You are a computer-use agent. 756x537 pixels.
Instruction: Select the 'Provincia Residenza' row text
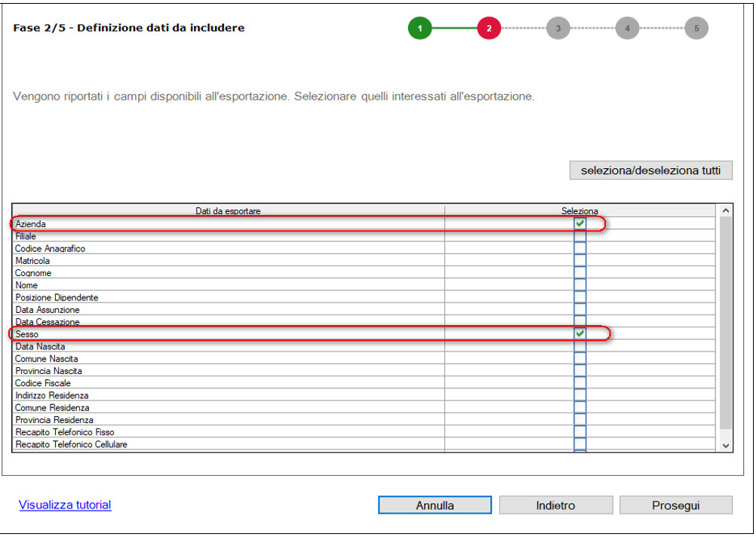pyautogui.click(x=54, y=420)
